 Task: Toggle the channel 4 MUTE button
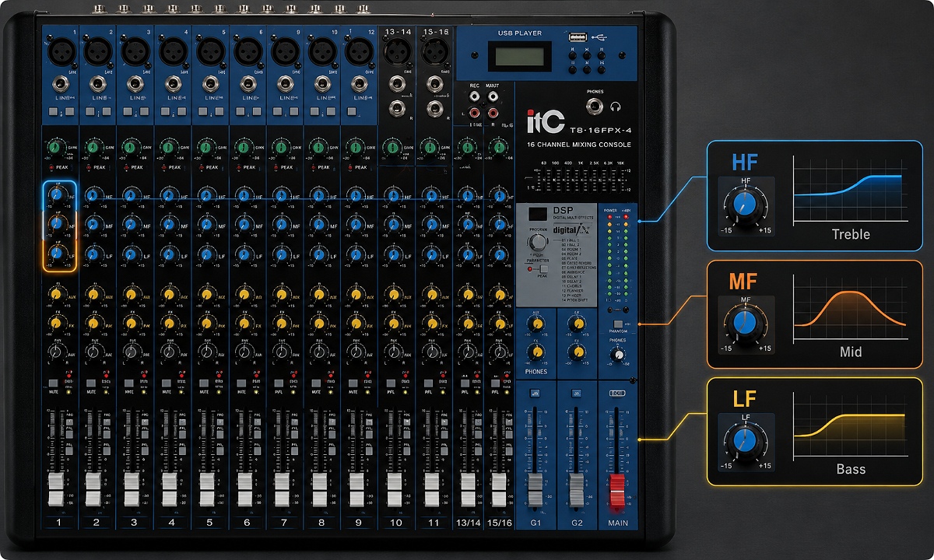coord(166,383)
